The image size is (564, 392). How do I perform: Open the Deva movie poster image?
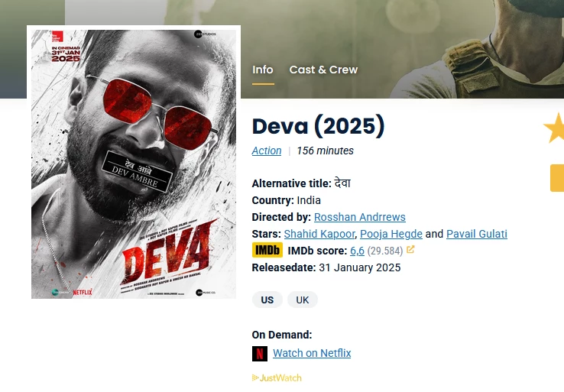[134, 164]
